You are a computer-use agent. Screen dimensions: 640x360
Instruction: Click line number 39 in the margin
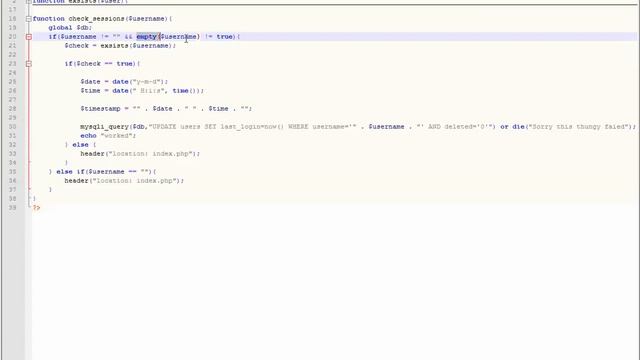pos(12,207)
